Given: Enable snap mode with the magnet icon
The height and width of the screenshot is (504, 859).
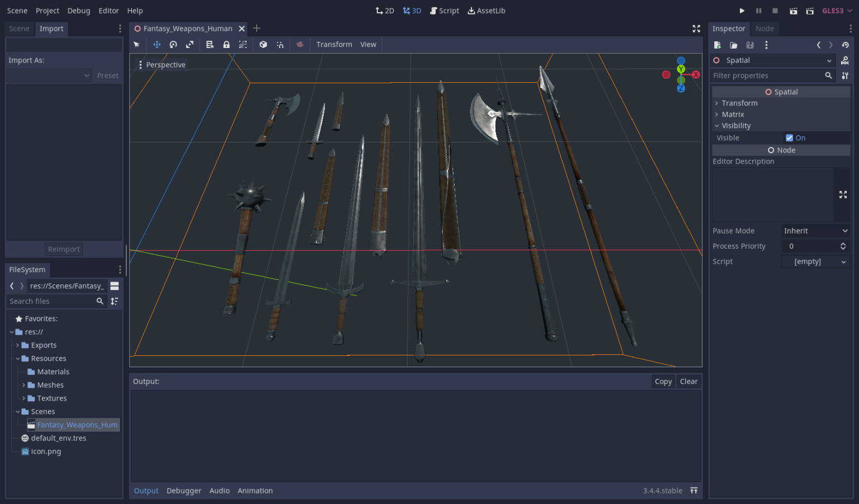Looking at the screenshot, I should coord(280,44).
